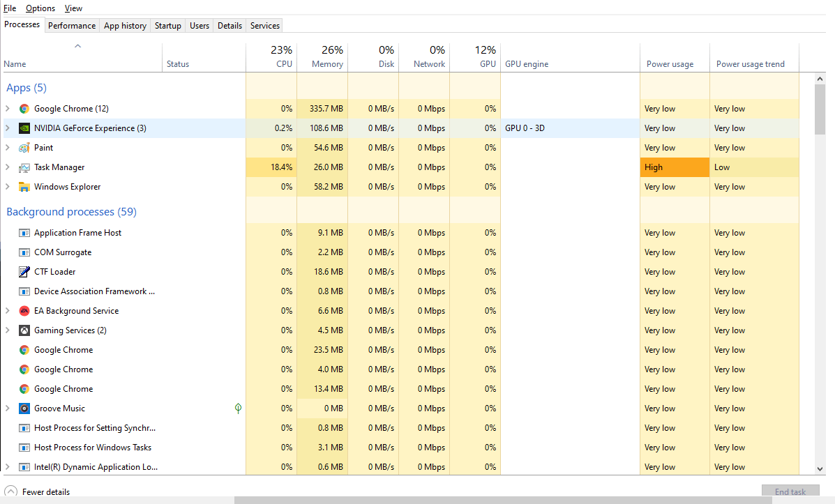Switch to the Services tab
This screenshot has width=835, height=504.
coord(264,26)
